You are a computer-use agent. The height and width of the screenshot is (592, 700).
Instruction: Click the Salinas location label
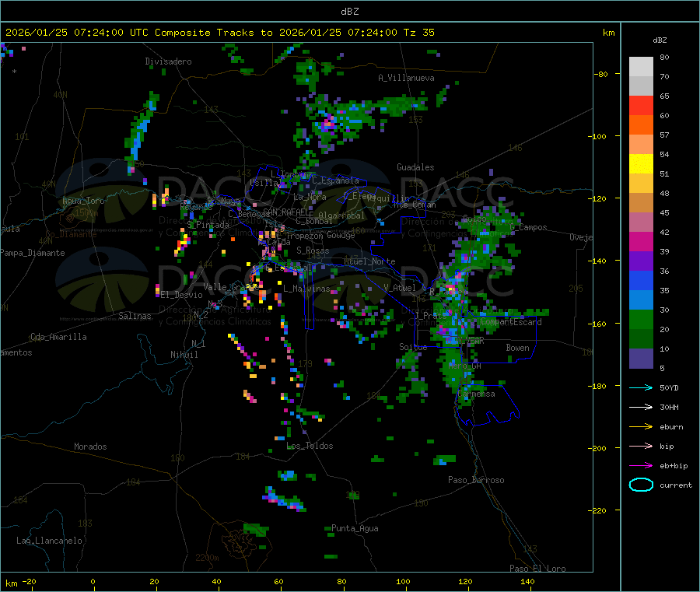coord(135,316)
